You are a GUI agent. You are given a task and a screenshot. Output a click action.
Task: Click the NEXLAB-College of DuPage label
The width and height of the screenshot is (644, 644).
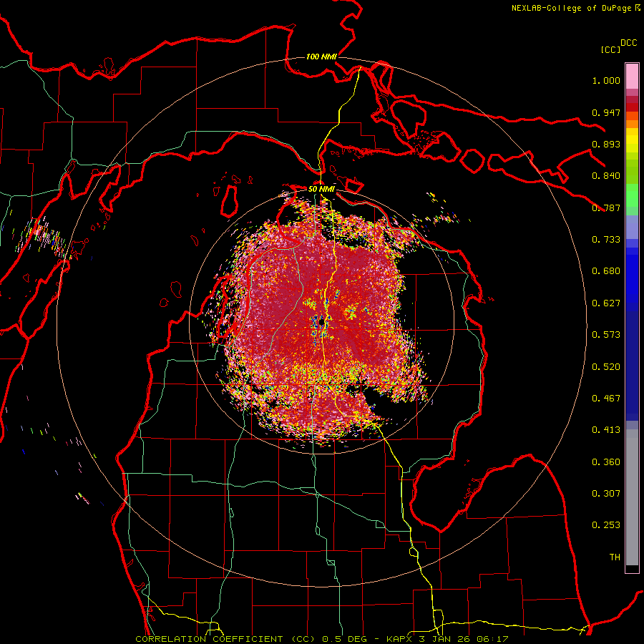coord(575,8)
